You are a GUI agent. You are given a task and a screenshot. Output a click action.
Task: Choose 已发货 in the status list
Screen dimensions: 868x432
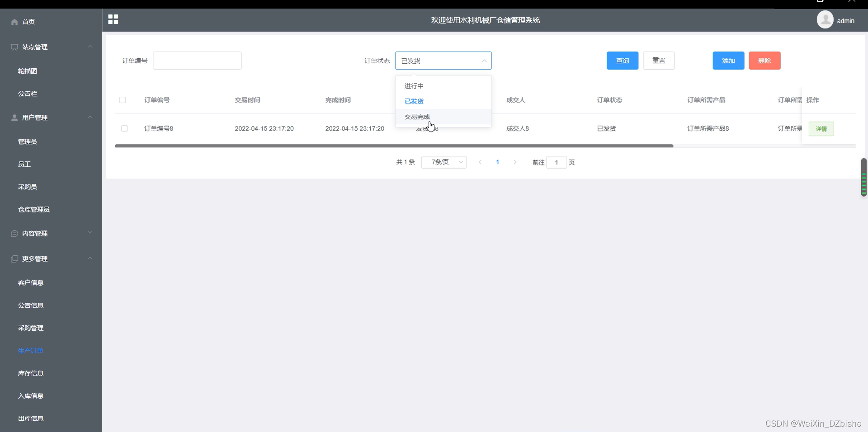pyautogui.click(x=443, y=101)
